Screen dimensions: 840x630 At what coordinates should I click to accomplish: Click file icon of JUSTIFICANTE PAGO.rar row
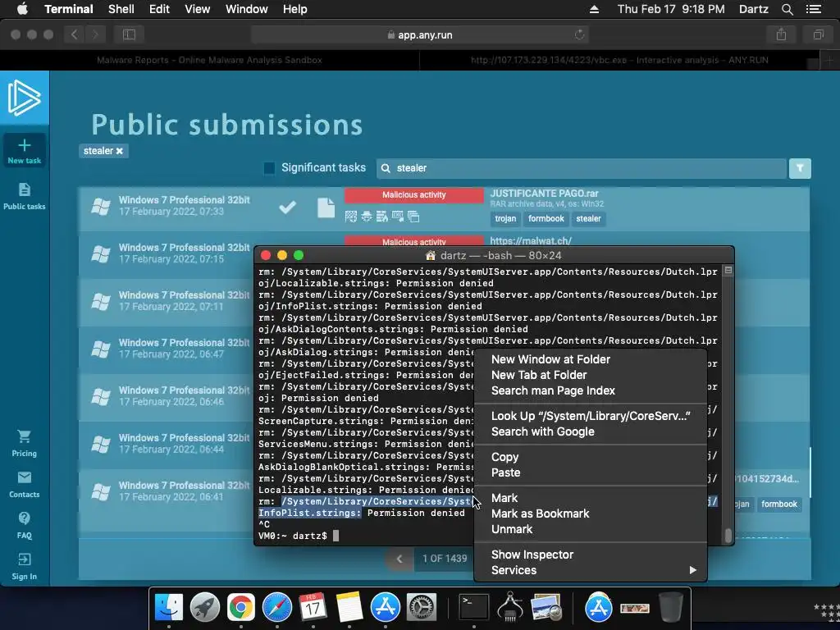point(326,208)
